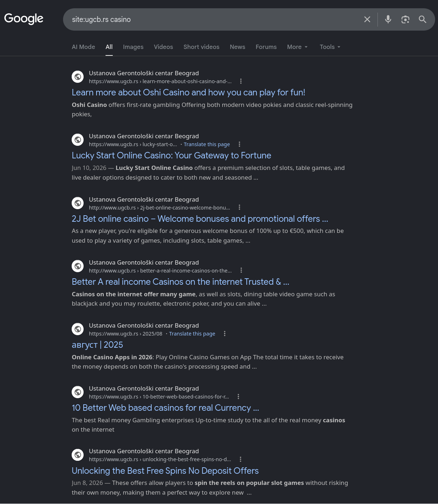Clear the search query with X icon
This screenshot has width=438, height=504.
pyautogui.click(x=367, y=19)
